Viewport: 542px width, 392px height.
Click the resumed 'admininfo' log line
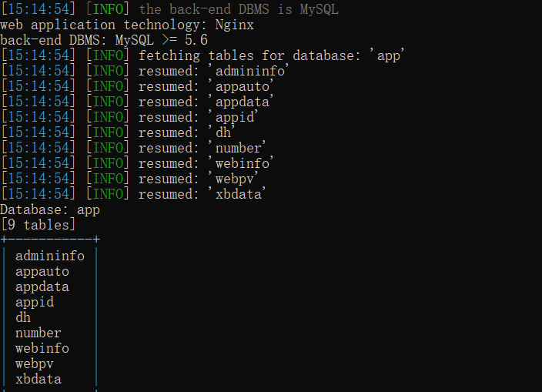click(x=146, y=71)
